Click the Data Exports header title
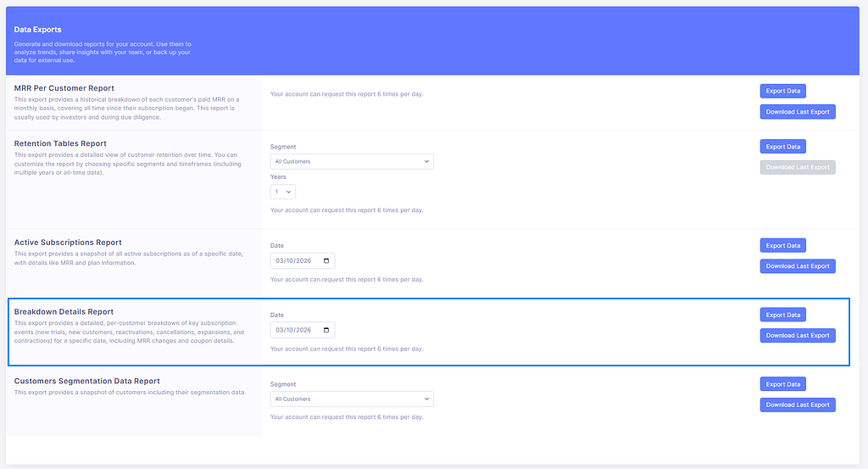Screen dimensions: 868x469 [37, 30]
